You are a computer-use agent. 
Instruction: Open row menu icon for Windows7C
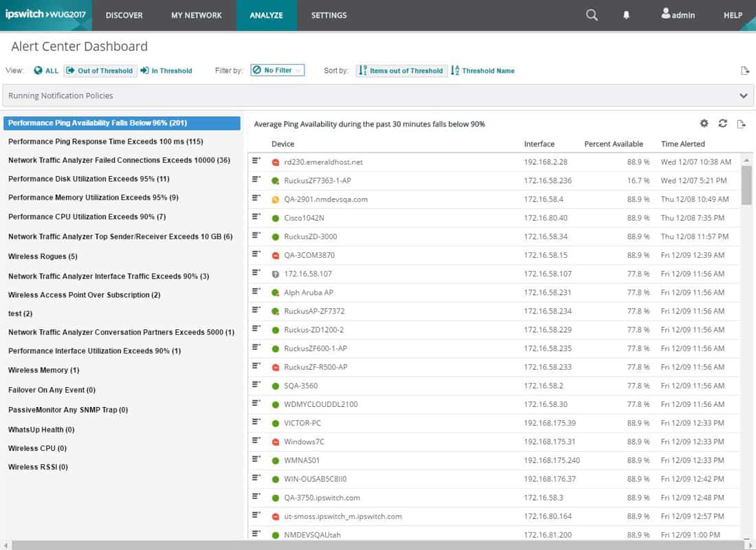click(256, 441)
